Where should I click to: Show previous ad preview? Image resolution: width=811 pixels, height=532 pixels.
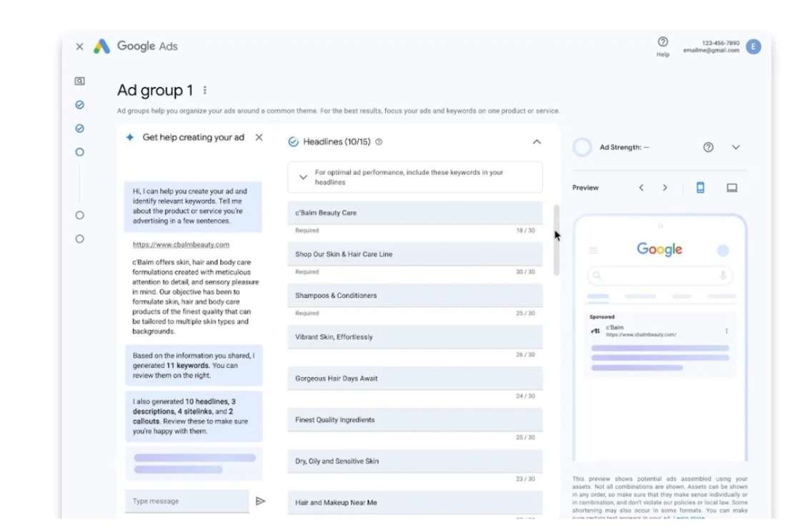(x=642, y=188)
